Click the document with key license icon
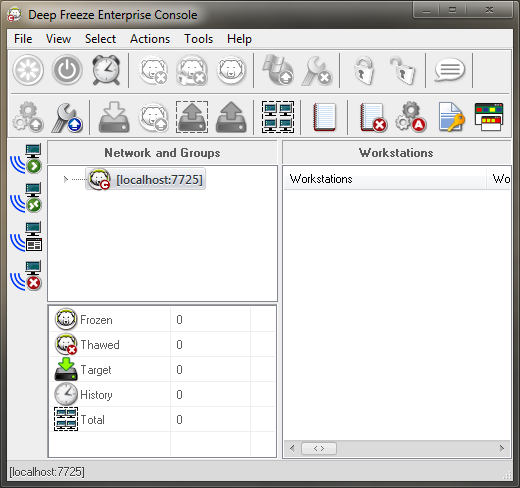Screen dimensions: 520x488 [x=451, y=117]
